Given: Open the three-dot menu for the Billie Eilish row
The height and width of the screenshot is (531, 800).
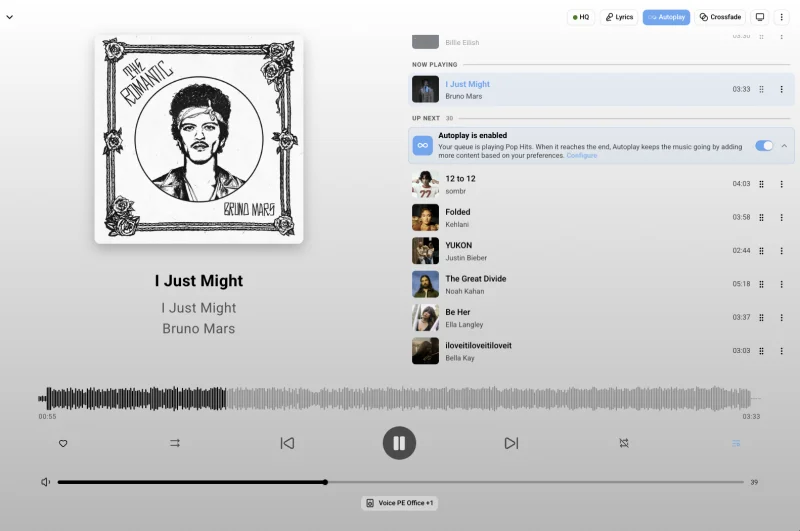Looking at the screenshot, I should 781,37.
